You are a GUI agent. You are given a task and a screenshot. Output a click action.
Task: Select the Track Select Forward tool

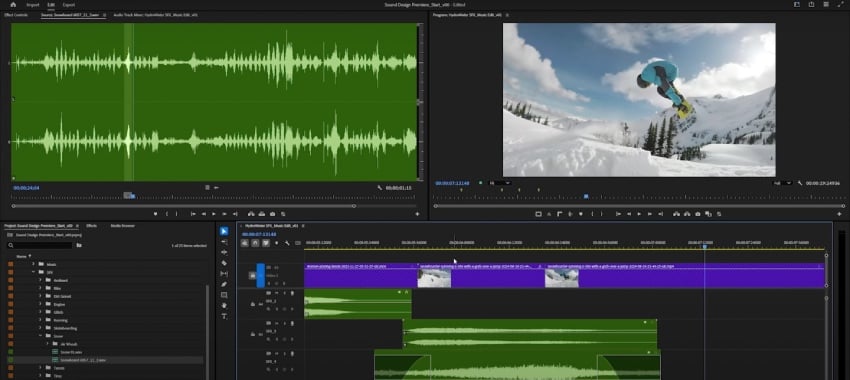click(224, 242)
